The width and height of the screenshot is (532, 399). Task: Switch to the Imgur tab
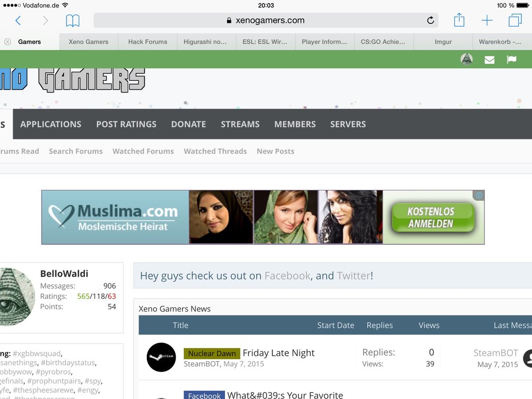(x=443, y=41)
